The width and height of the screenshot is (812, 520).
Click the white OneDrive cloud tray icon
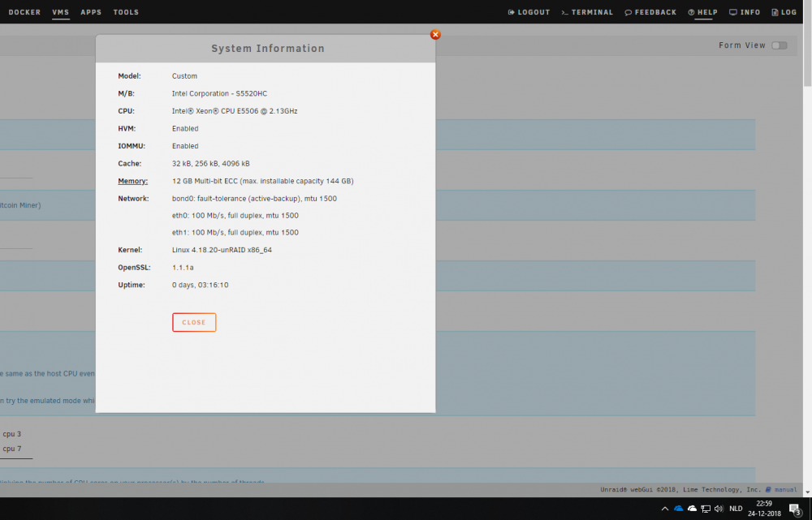[692, 509]
